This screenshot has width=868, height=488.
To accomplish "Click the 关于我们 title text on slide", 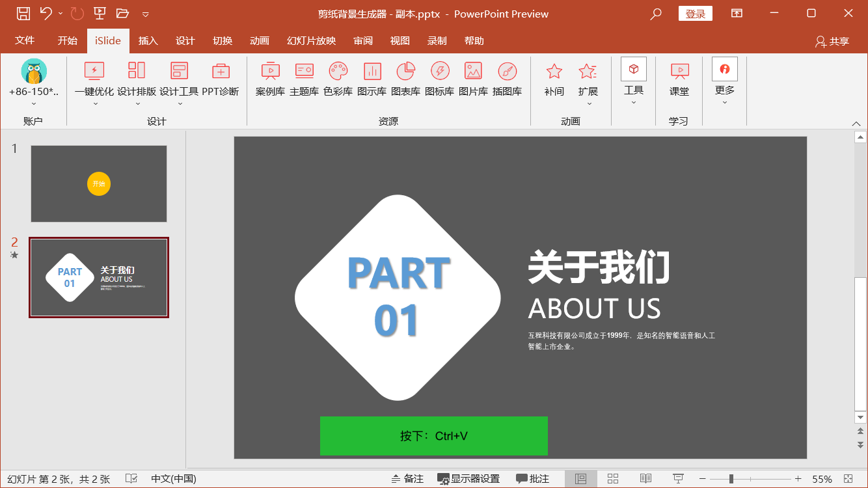I will click(599, 267).
